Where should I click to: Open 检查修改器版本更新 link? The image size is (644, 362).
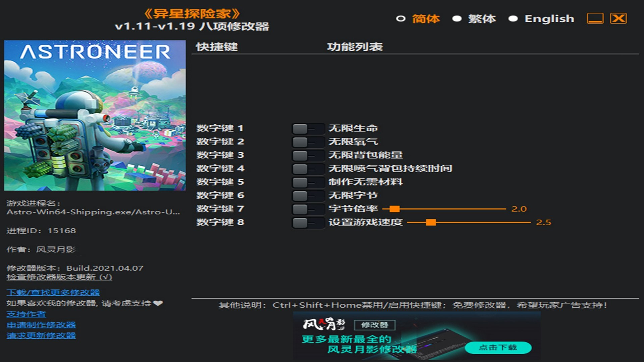tap(59, 277)
